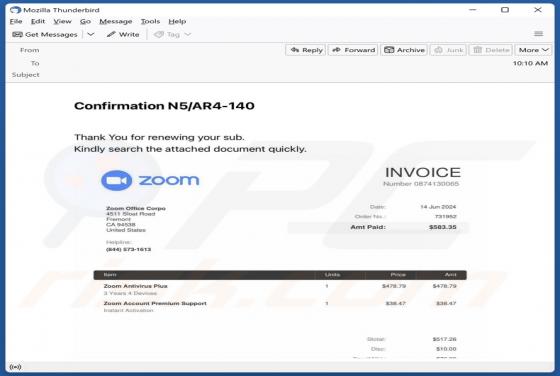The height and width of the screenshot is (376, 560).
Task: Expand the Tag dropdown arrow
Action: [x=188, y=35]
